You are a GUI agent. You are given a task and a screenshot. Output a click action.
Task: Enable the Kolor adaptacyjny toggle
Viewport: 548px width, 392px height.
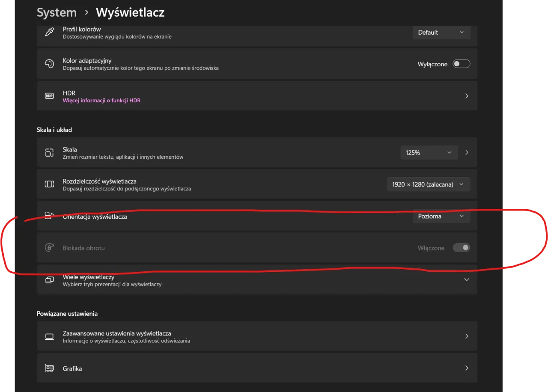click(x=461, y=63)
